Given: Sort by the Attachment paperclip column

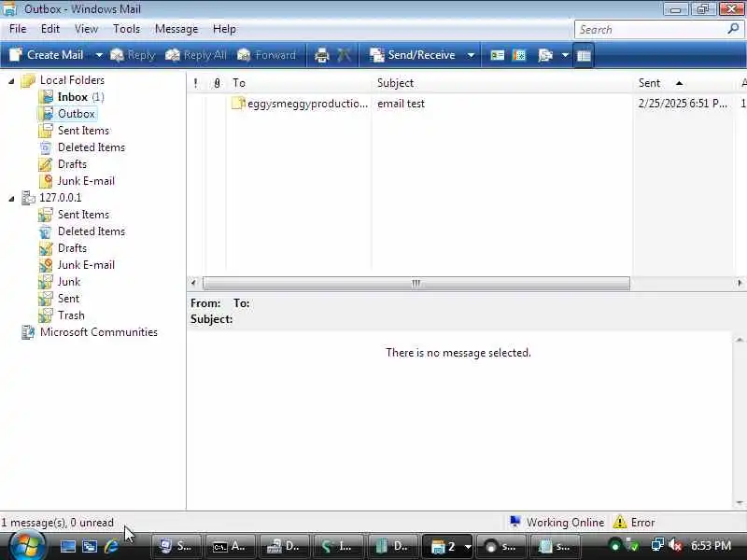Looking at the screenshot, I should click(217, 83).
